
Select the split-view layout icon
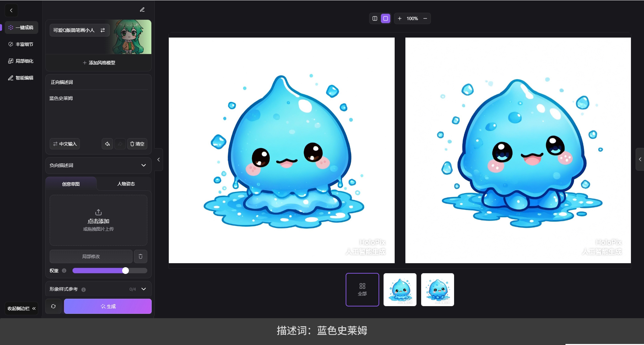coord(375,18)
